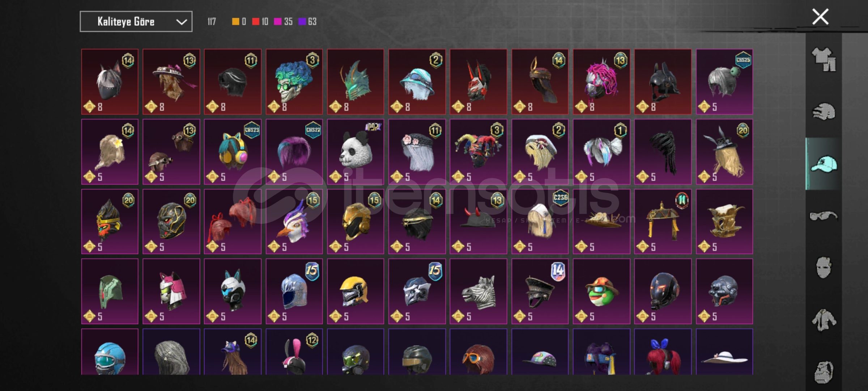Open the face mask category icon
868x391 pixels.
pyautogui.click(x=824, y=268)
